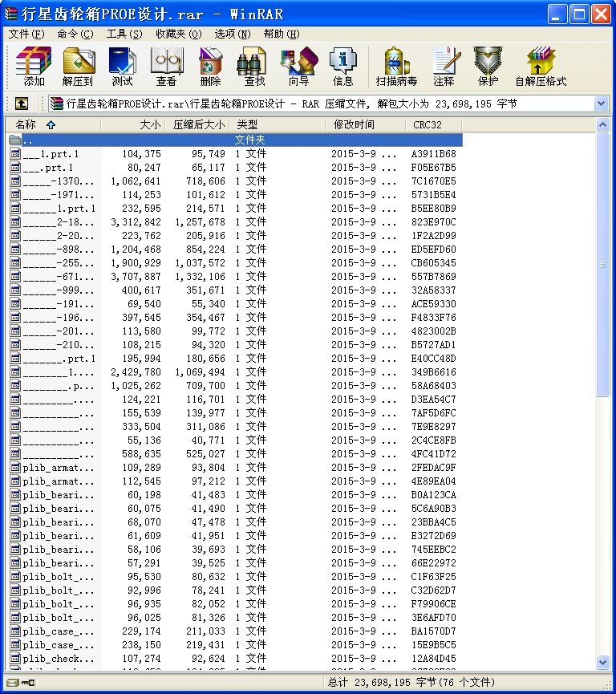The image size is (616, 694).
Task: Click the key icon in status bar
Action: (x=28, y=683)
